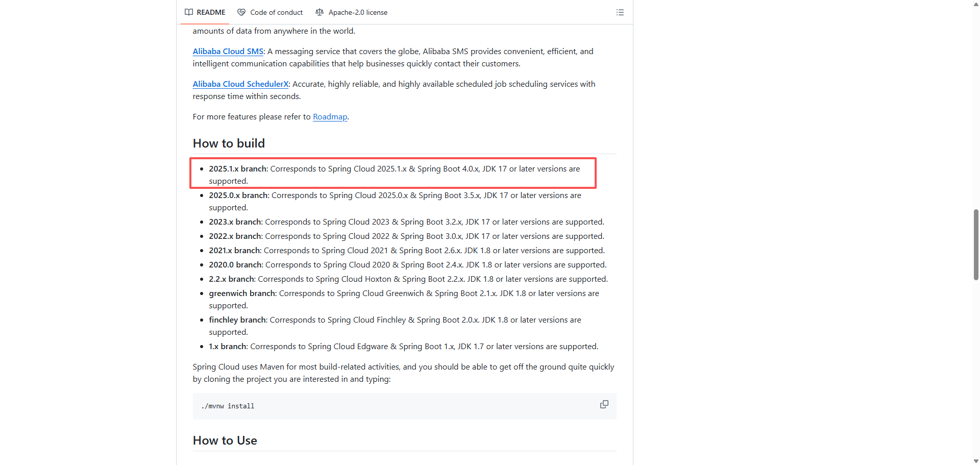Open the Alibaba Cloud SchedulerX link

pyautogui.click(x=241, y=84)
